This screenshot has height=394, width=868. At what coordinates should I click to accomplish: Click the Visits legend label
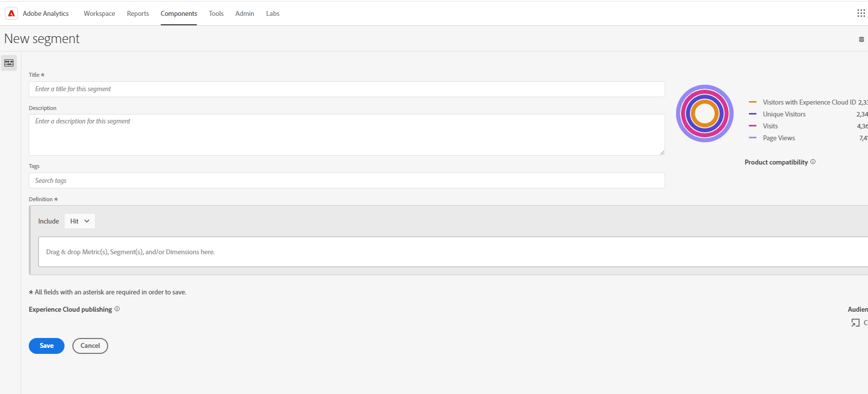coord(770,126)
